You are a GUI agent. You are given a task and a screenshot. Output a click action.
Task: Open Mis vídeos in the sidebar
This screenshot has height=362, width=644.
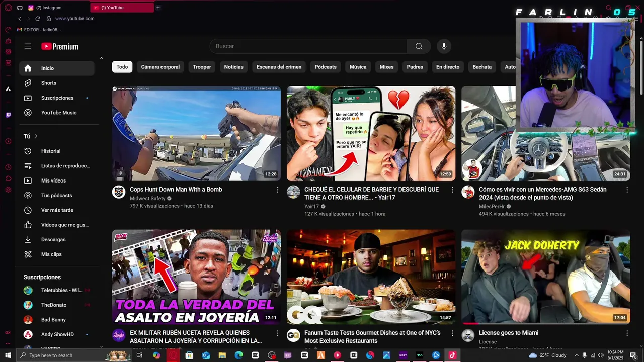(x=57, y=180)
